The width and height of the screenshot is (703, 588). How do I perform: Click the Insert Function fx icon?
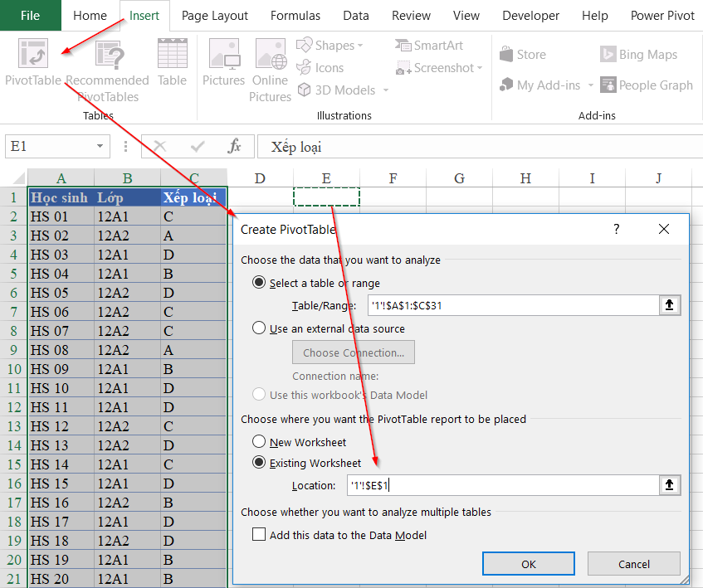tap(235, 146)
